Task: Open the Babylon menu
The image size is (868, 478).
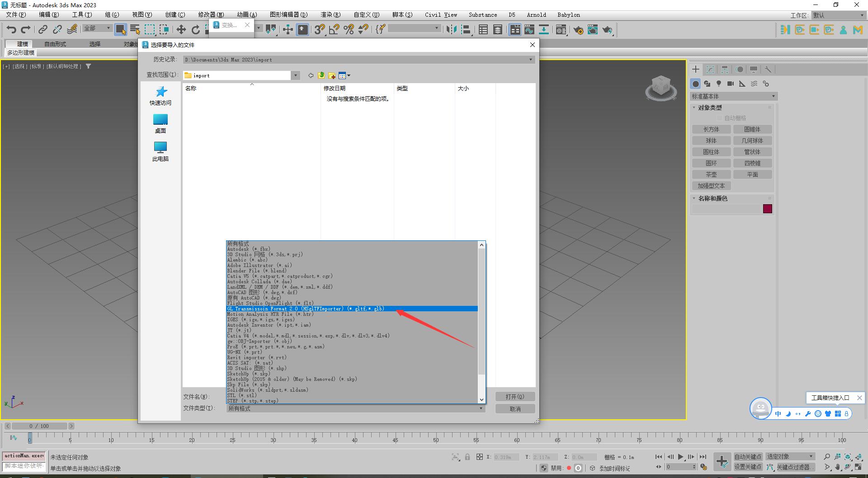Action: [569, 15]
